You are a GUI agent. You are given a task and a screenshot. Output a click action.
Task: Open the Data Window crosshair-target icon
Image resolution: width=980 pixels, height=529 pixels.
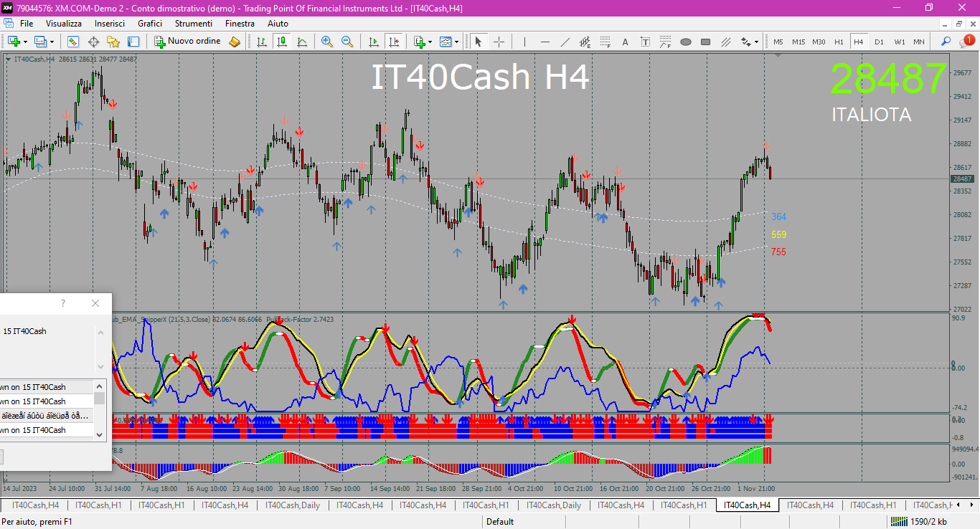93,42
